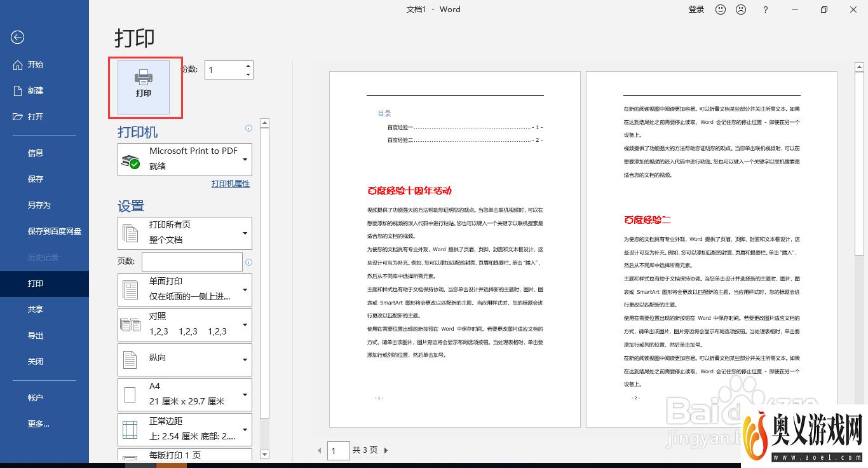
Task: Select Print (打印) in sidebar
Action: 44,284
